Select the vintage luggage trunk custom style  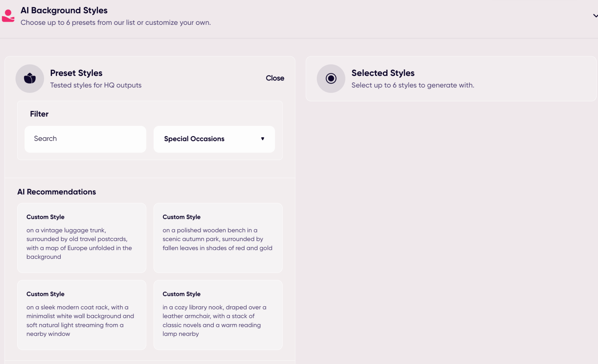coord(81,238)
